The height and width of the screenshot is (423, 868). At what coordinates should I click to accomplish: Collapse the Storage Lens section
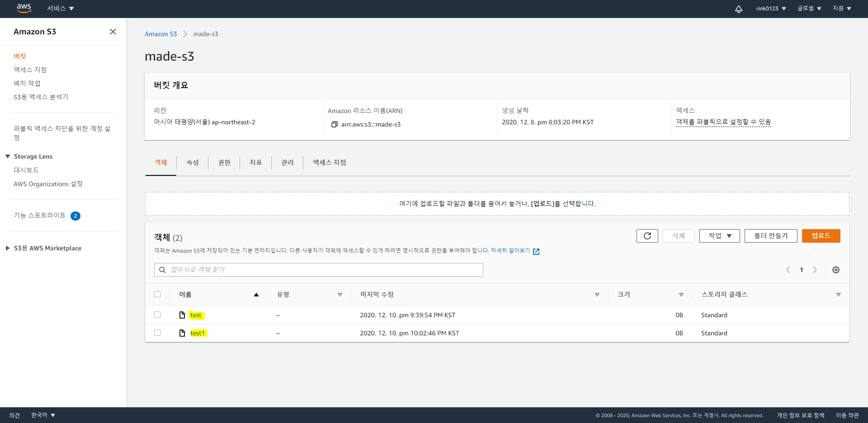coord(8,156)
